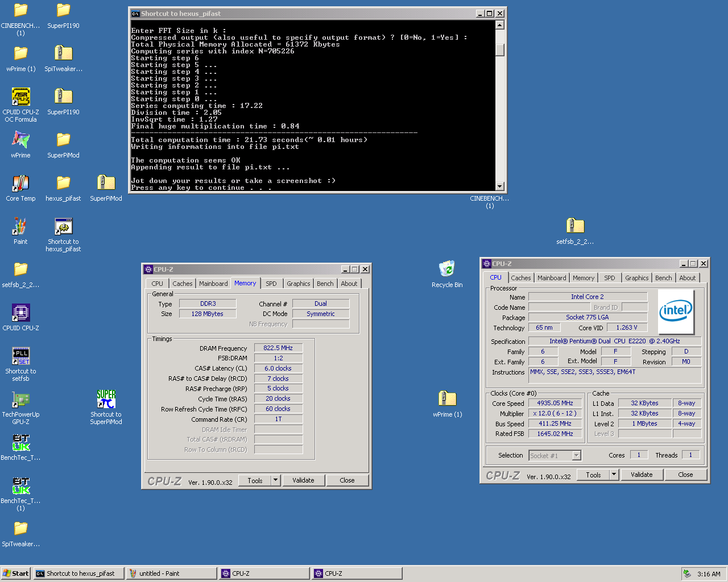Open SPD tab in Memory CPU-Z window
Image resolution: width=728 pixels, height=582 pixels.
(x=271, y=284)
